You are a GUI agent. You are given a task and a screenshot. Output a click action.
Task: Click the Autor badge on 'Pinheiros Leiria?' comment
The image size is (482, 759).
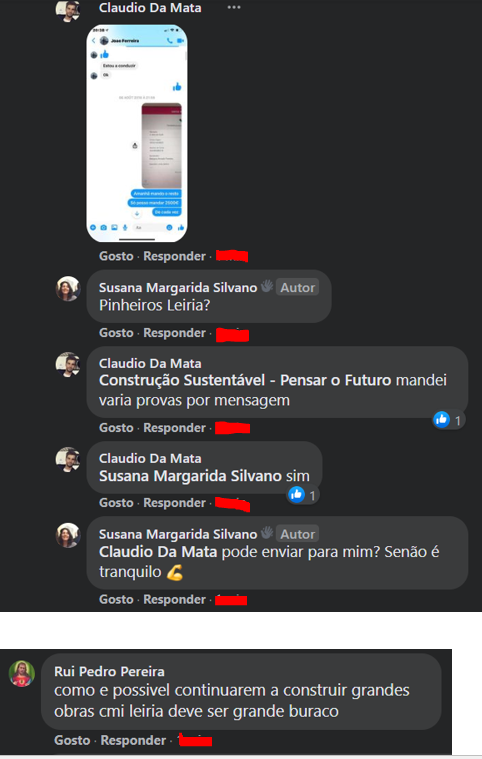298,288
